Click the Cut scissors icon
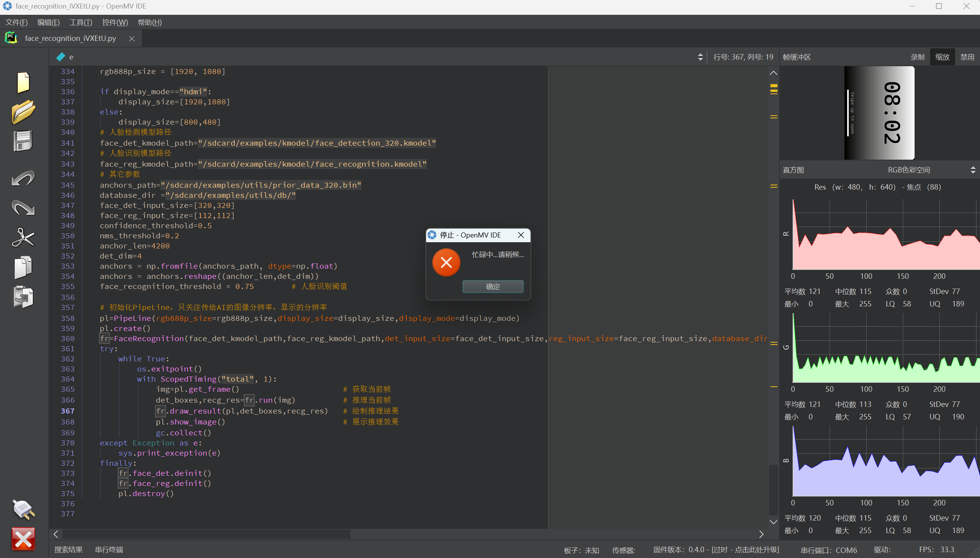Viewport: 980px width, 558px height. click(23, 237)
